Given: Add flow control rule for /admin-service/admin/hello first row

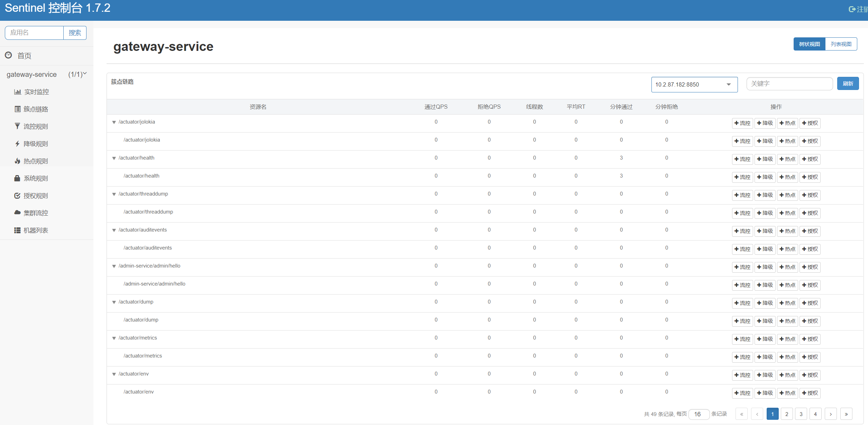Looking at the screenshot, I should (742, 267).
